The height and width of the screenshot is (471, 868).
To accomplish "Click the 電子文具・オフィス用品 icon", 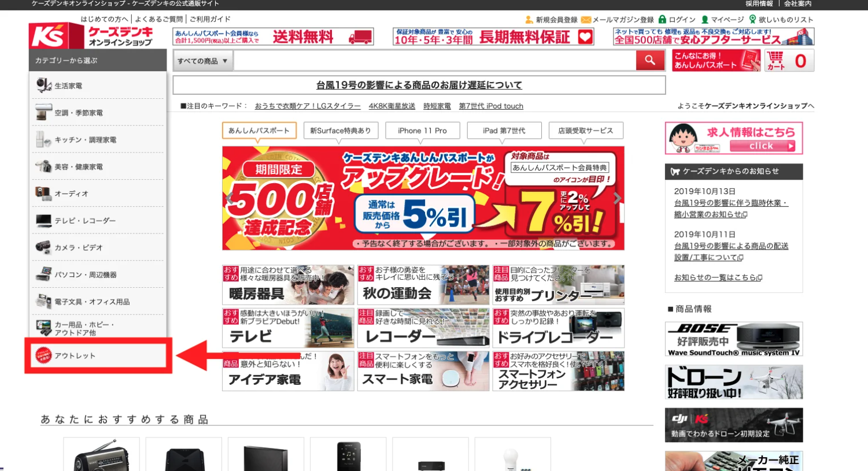I will (x=44, y=301).
